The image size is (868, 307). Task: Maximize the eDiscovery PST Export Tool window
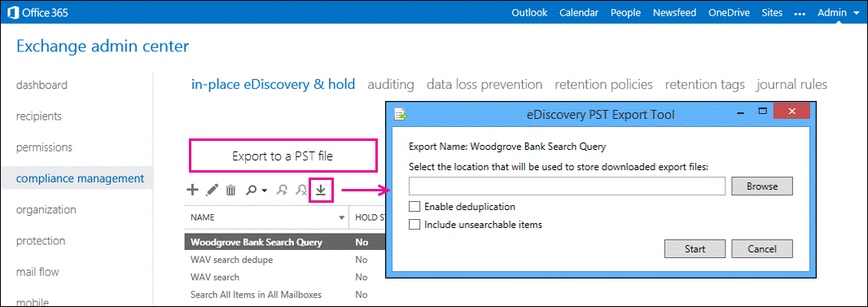point(762,112)
